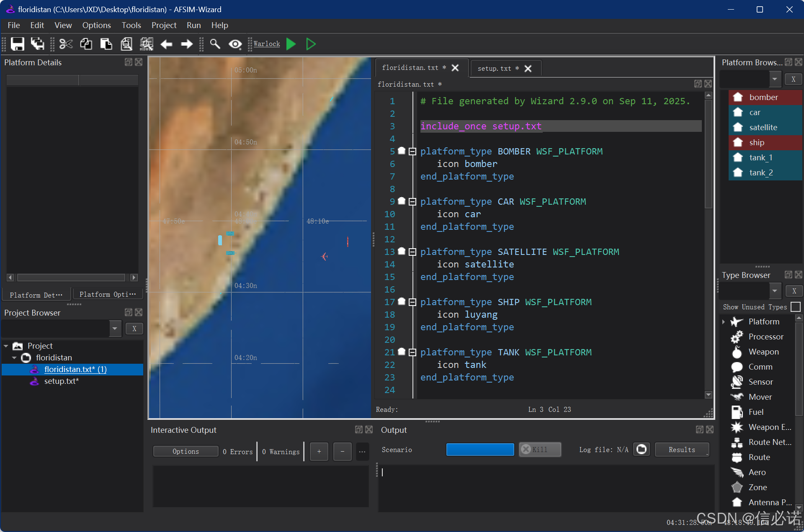Image resolution: width=804 pixels, height=532 pixels.
Task: Click the Results button in Output panel
Action: tap(682, 450)
